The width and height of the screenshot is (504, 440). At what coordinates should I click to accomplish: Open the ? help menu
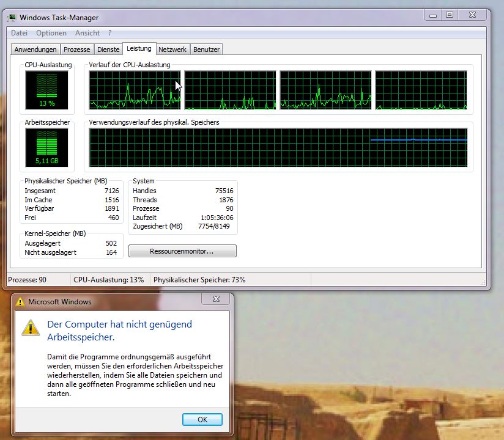click(110, 33)
